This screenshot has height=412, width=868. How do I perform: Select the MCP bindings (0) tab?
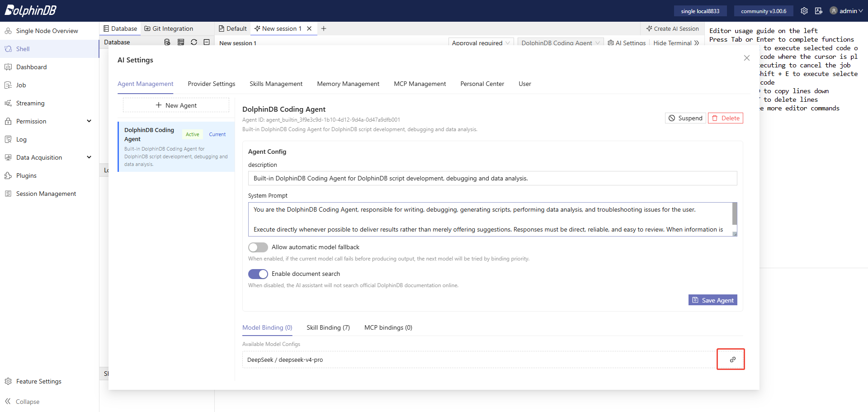(x=388, y=327)
